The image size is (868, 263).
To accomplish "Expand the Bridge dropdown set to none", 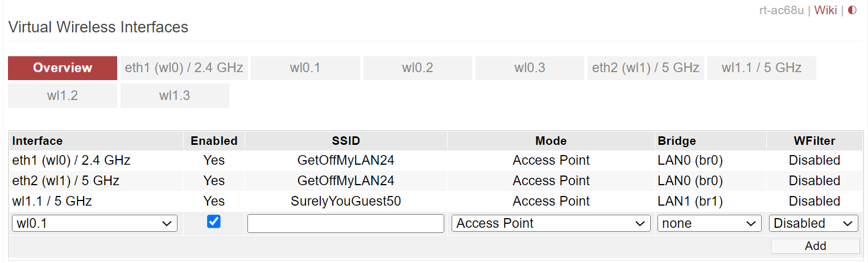I will [x=709, y=223].
